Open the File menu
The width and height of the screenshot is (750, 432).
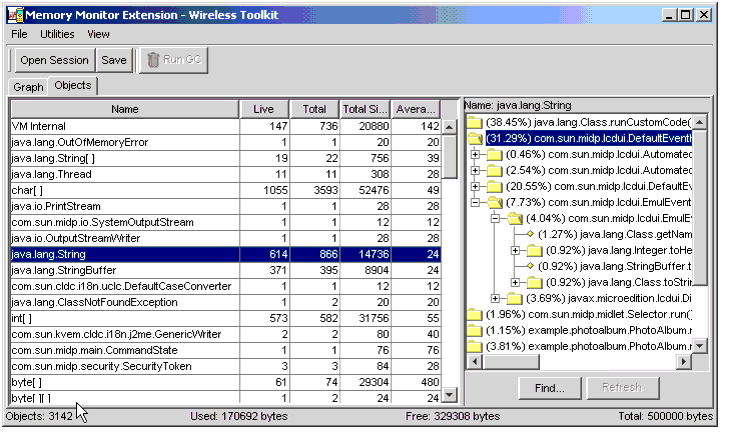(x=19, y=34)
